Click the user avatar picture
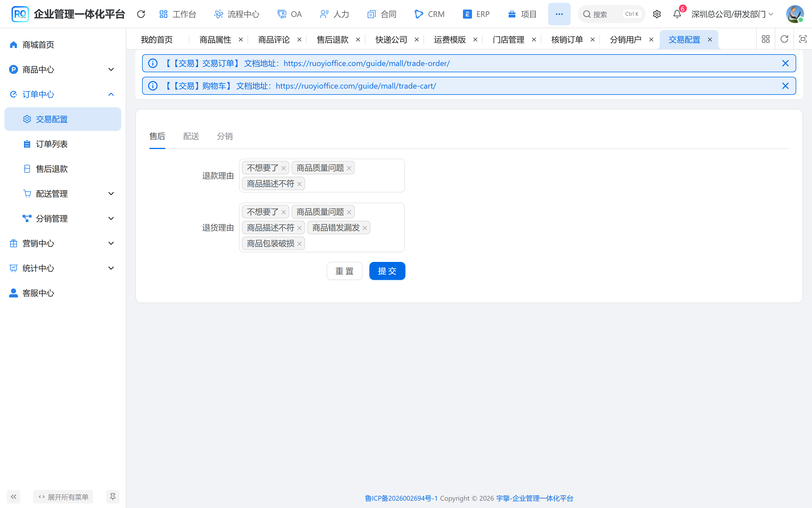 click(x=795, y=14)
